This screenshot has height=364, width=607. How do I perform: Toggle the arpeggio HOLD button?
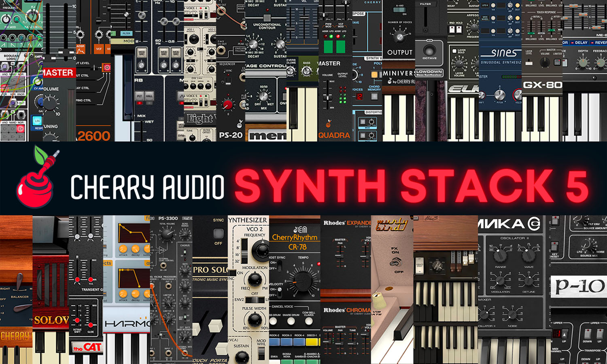click(459, 30)
